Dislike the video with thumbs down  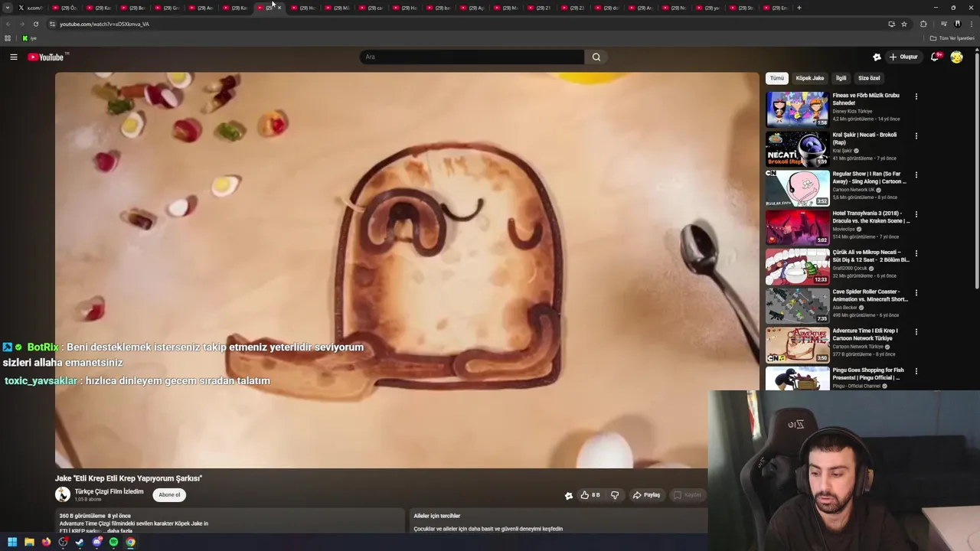615,495
